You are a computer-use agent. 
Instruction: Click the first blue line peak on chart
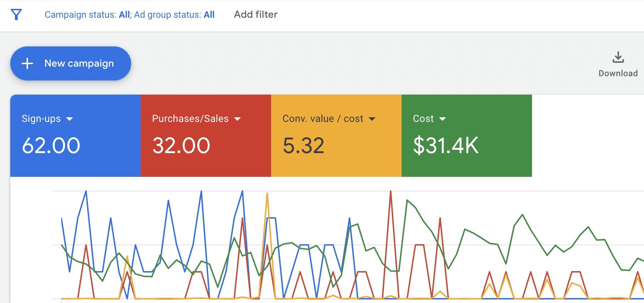click(x=86, y=192)
